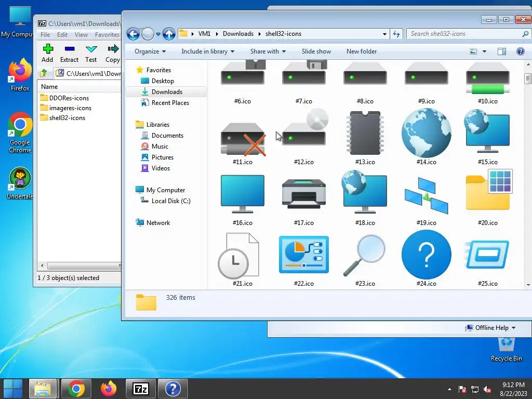
Task: Go back with Explorer Back arrow
Action: point(133,34)
